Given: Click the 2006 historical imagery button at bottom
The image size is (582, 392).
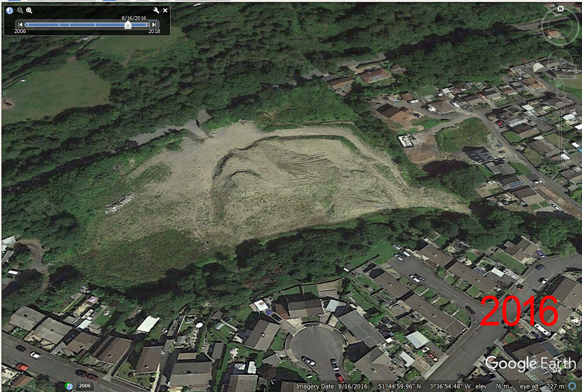Looking at the screenshot, I should point(85,386).
